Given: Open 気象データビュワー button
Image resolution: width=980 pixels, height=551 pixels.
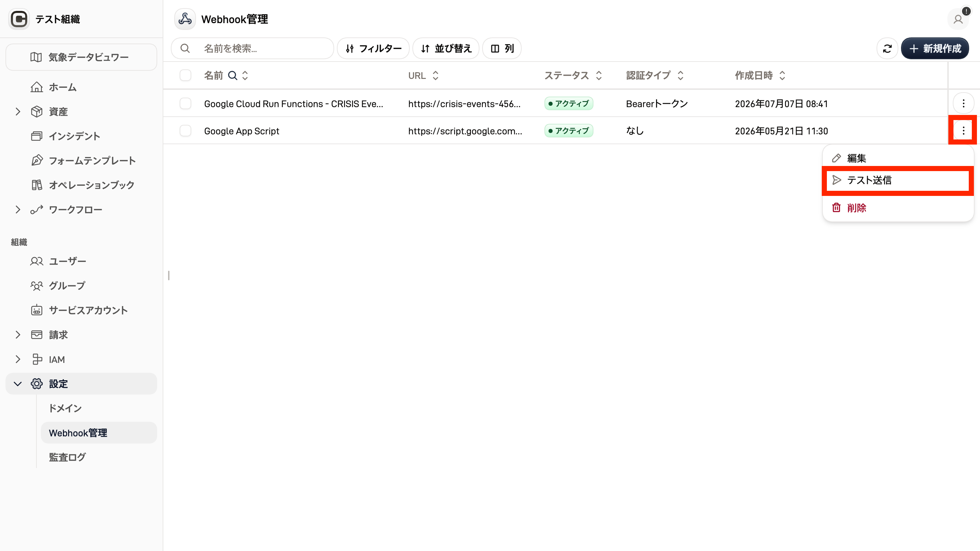Looking at the screenshot, I should point(81,57).
